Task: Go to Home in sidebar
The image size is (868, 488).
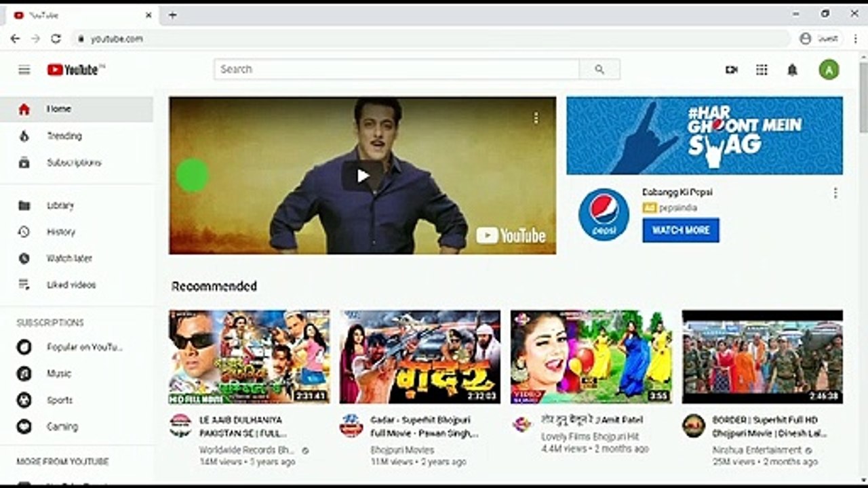Action: [x=77, y=109]
